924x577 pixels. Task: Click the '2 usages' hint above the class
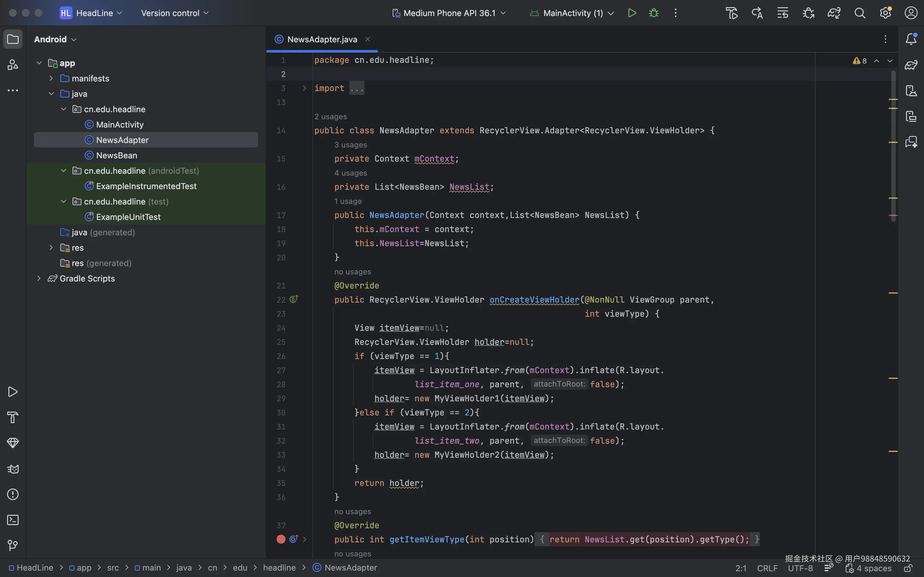[331, 116]
